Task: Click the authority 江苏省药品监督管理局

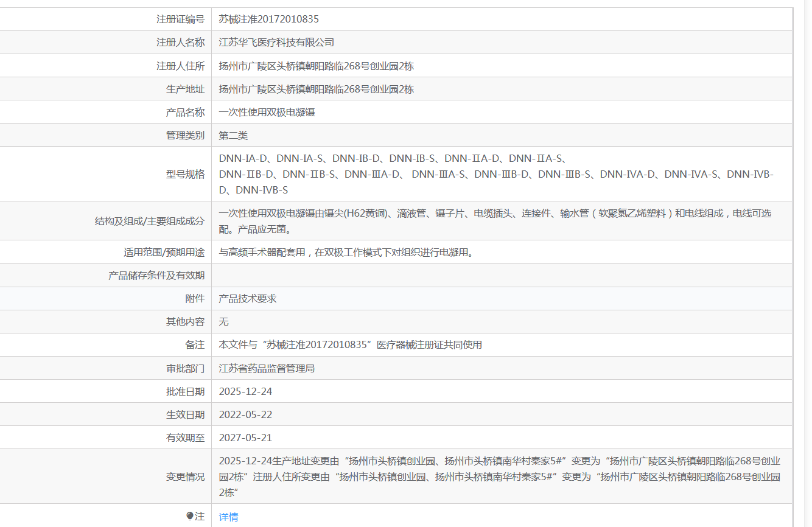Action: 267,368
